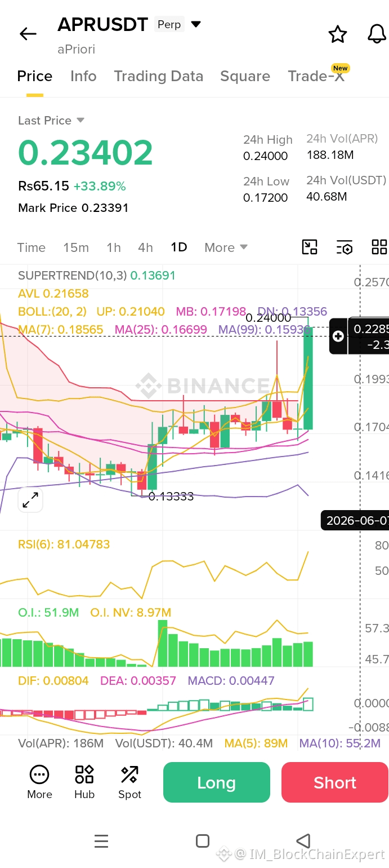Tap the DIF: 0.00804 MACD label
This screenshot has width=389, height=868.
pyautogui.click(x=53, y=681)
